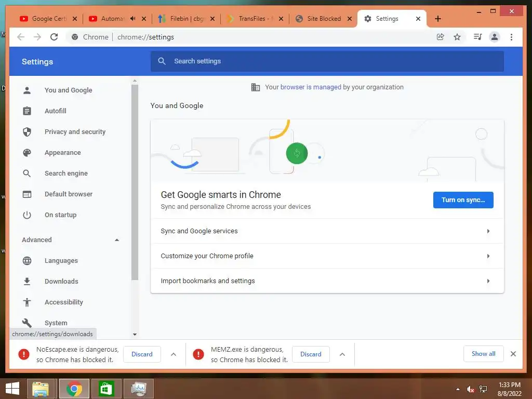Open the Windows Start button

[12, 389]
